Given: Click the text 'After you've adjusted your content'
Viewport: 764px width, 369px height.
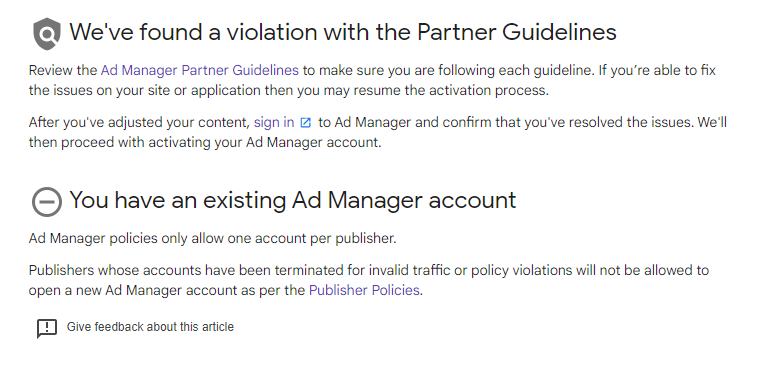Looking at the screenshot, I should 139,122.
